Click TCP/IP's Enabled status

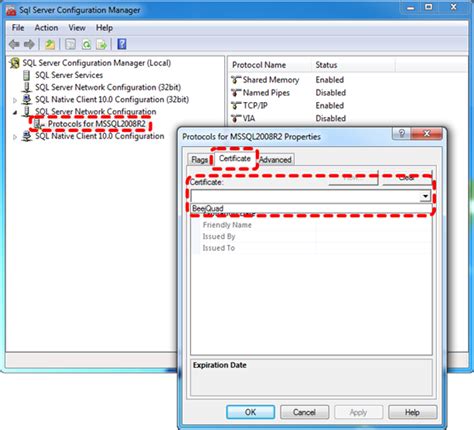tap(330, 106)
